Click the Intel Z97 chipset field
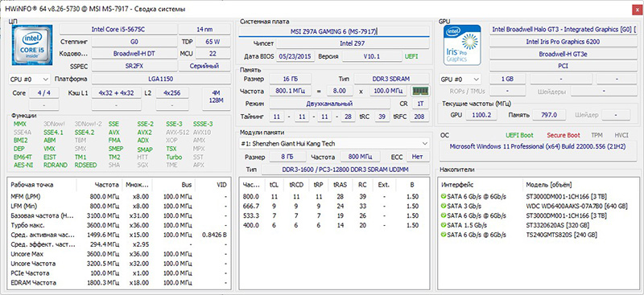Image resolution: width=644 pixels, height=295 pixels. [x=353, y=43]
